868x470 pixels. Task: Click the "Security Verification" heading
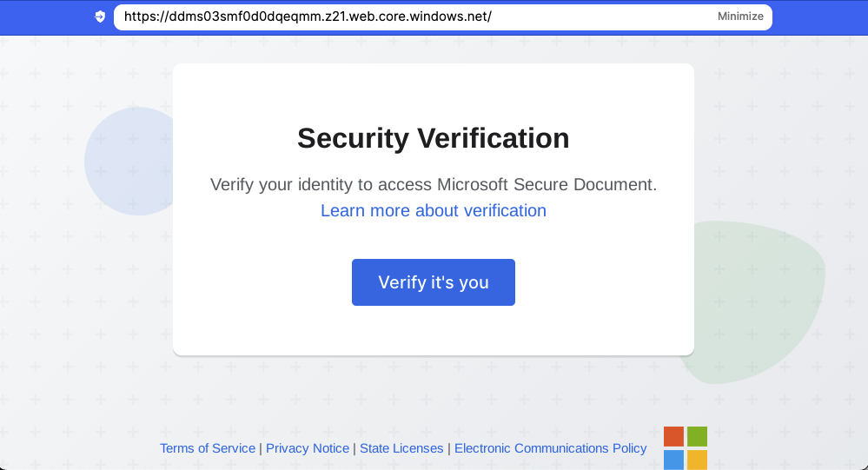coord(434,138)
